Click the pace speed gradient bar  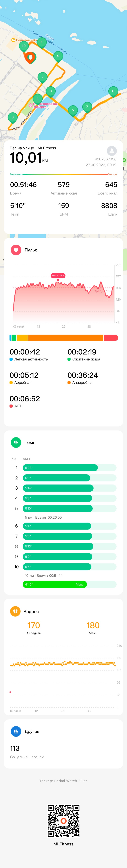pyautogui.click(x=63, y=174)
